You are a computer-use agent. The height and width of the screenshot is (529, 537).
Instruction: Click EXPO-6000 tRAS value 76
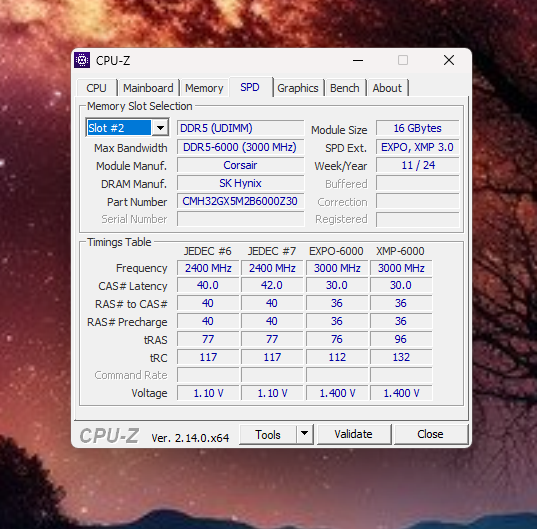click(337, 339)
